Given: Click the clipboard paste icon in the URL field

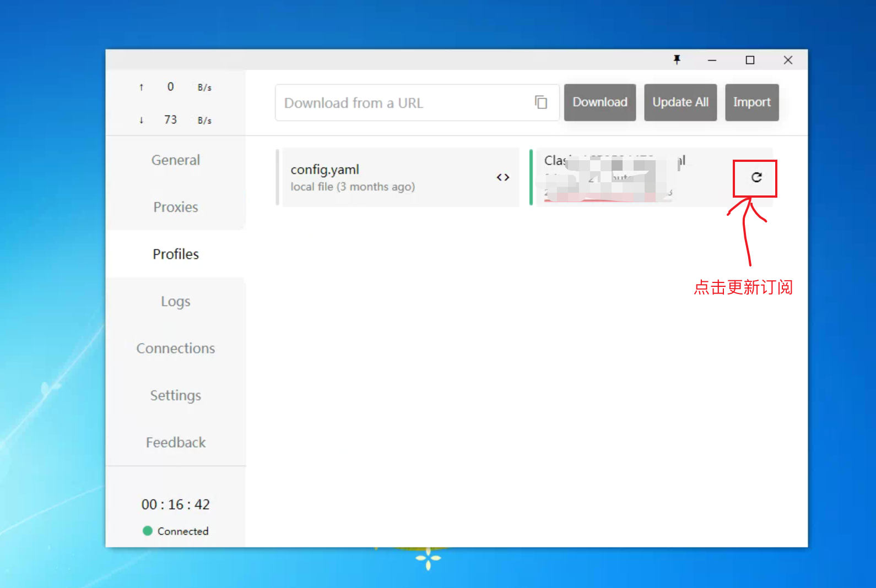Looking at the screenshot, I should [541, 102].
